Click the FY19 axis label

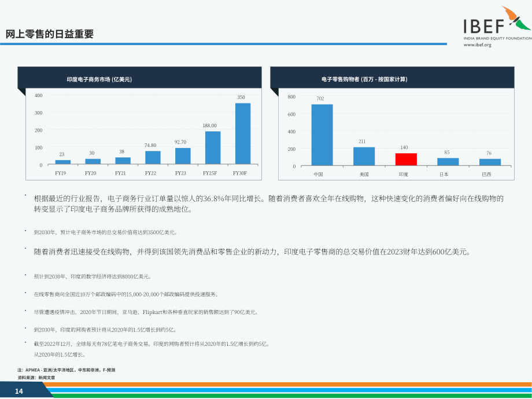point(60,173)
